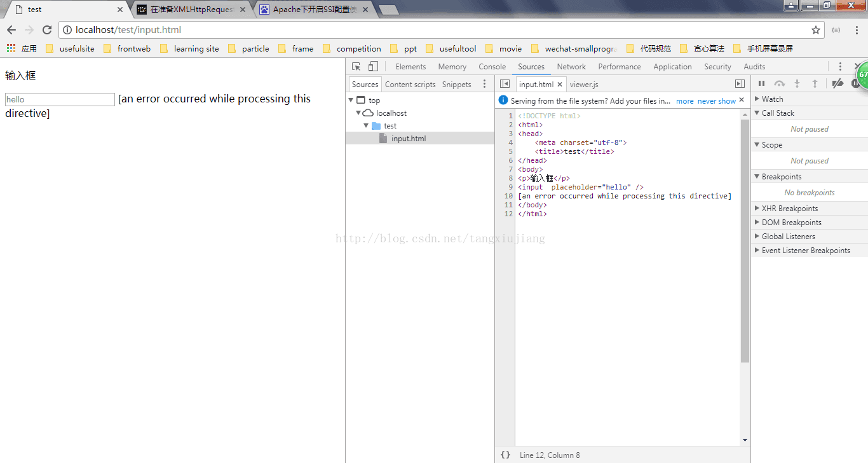Collapse the 'top' frame tree node

350,100
